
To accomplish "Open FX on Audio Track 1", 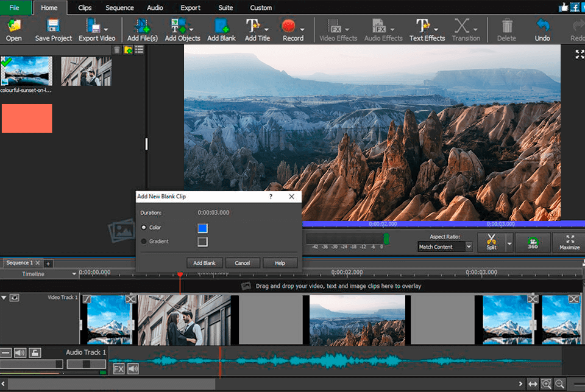I will click(x=119, y=369).
